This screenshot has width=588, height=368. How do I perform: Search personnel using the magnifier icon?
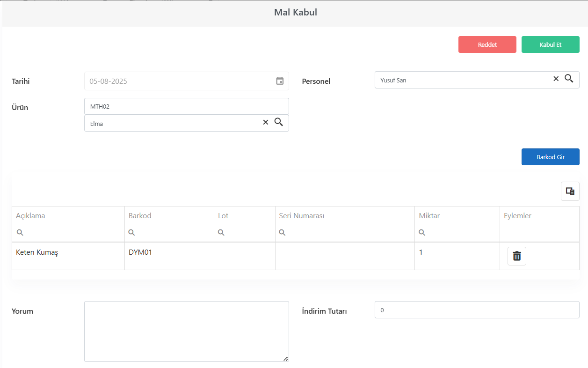[569, 79]
